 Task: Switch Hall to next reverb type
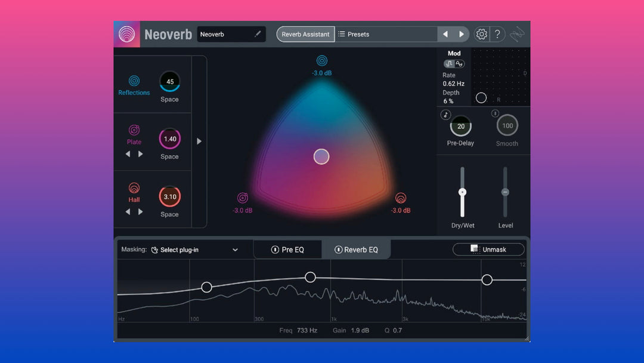(x=141, y=212)
